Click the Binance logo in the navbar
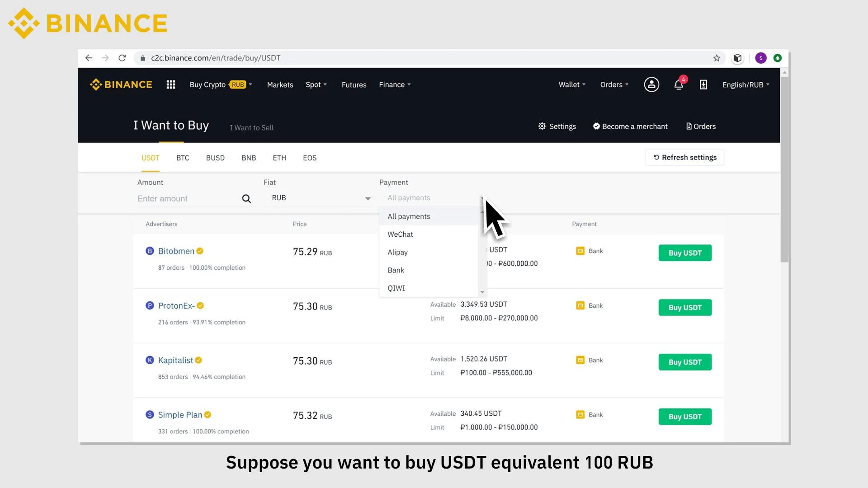 (x=121, y=84)
